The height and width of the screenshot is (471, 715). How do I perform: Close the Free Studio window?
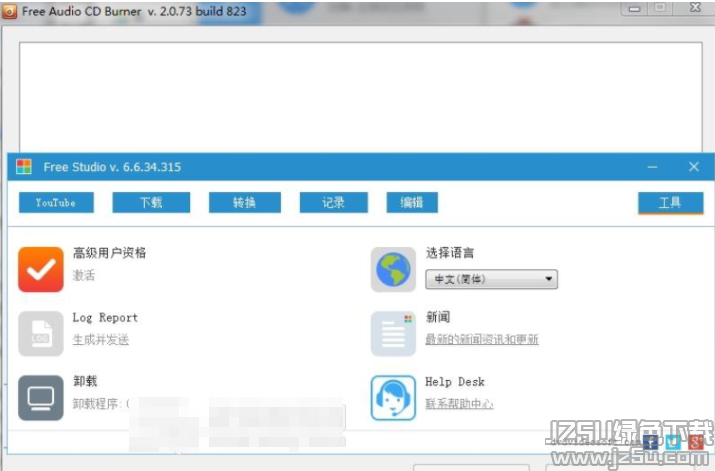click(694, 167)
